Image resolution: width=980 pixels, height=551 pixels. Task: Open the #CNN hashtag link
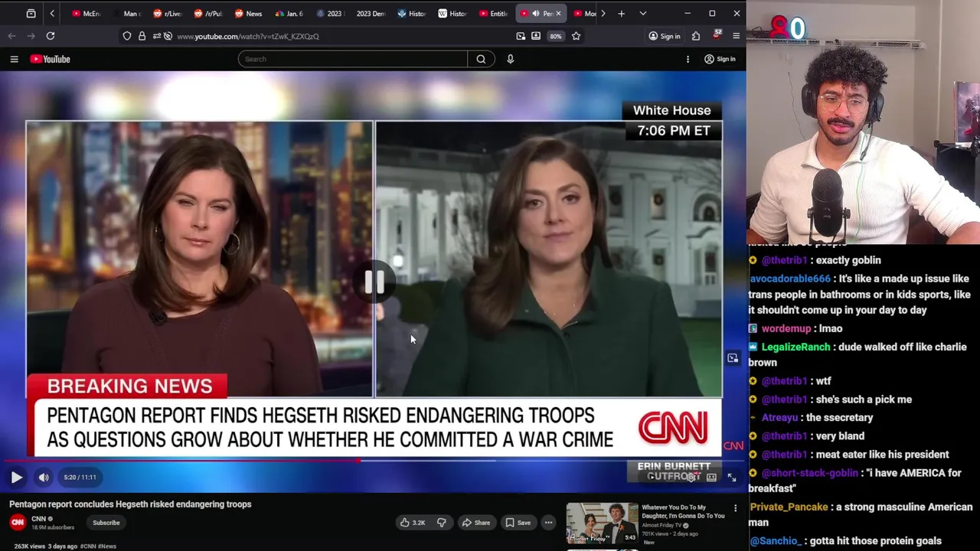point(88,546)
